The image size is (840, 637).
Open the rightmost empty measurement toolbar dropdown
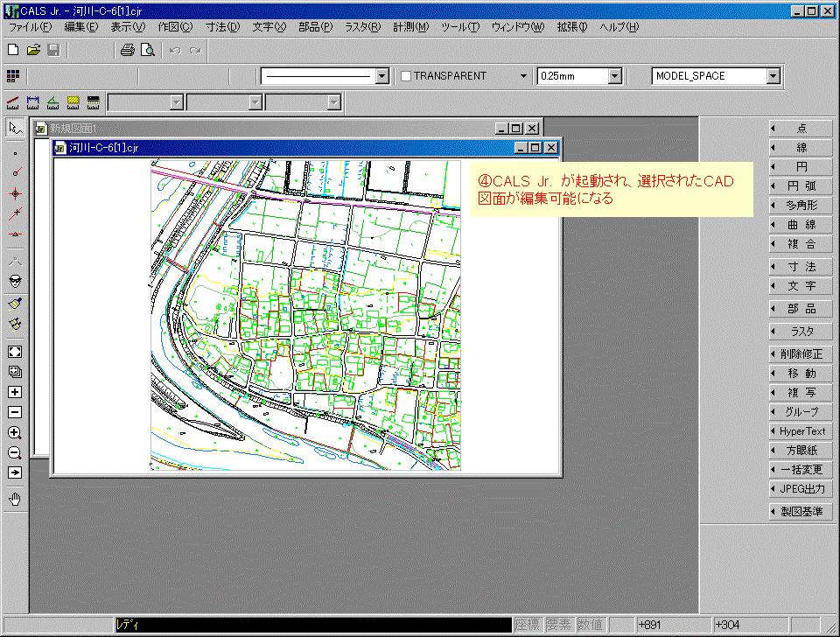(333, 102)
